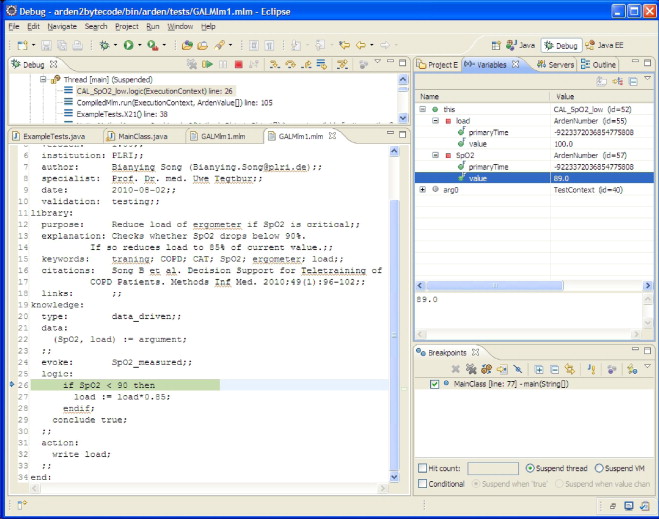
Task: Open the Run menu
Action: (x=153, y=26)
